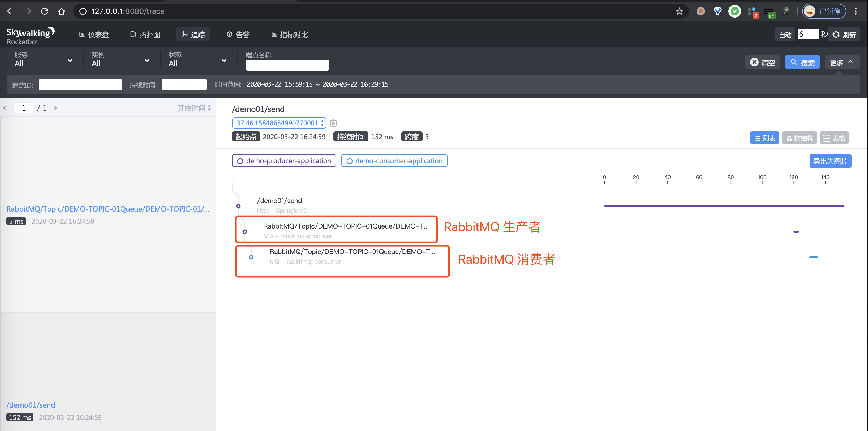This screenshot has height=431, width=868.
Task: Click the 追踪ID input field
Action: (80, 85)
